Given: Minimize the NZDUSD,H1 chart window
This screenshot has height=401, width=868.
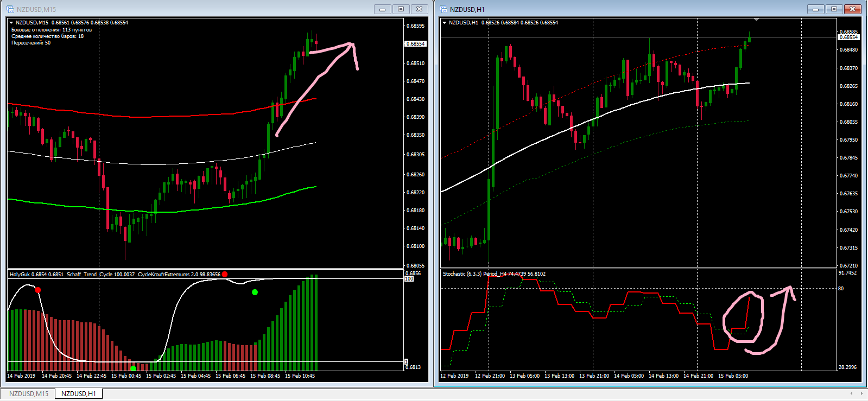Looking at the screenshot, I should [x=815, y=9].
